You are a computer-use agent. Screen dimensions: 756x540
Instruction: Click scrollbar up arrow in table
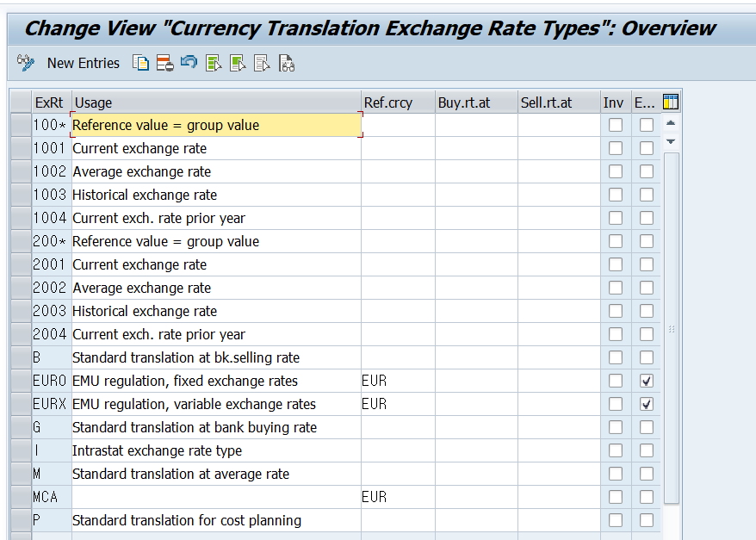(671, 123)
